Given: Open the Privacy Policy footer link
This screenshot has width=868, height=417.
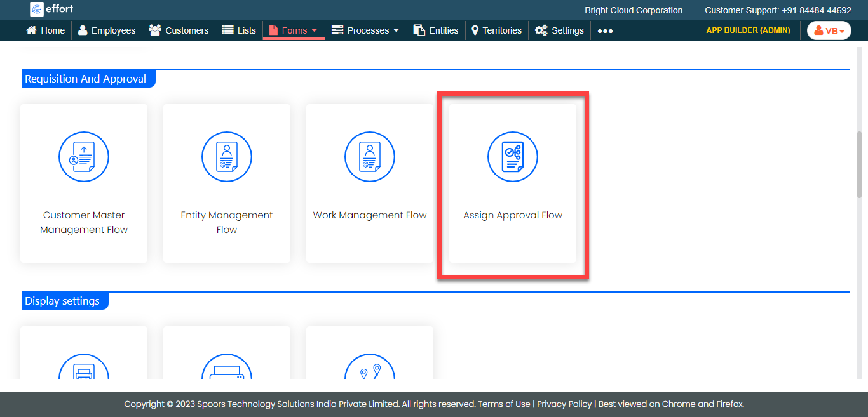Looking at the screenshot, I should [x=564, y=404].
